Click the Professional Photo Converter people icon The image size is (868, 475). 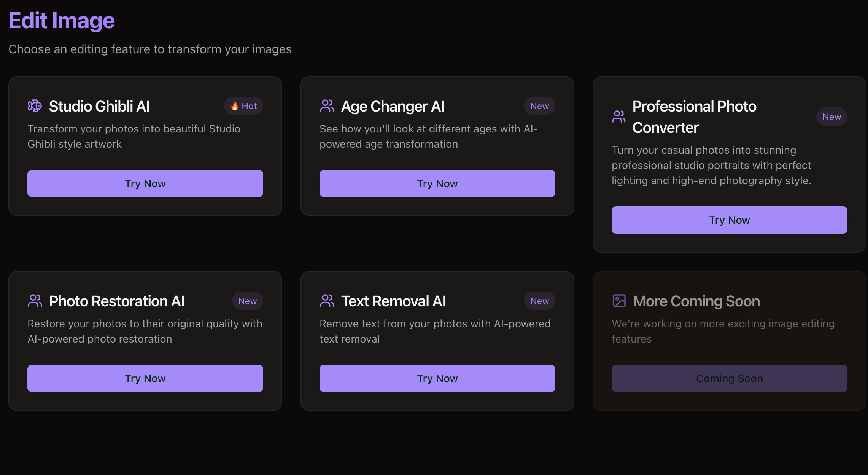pos(619,117)
